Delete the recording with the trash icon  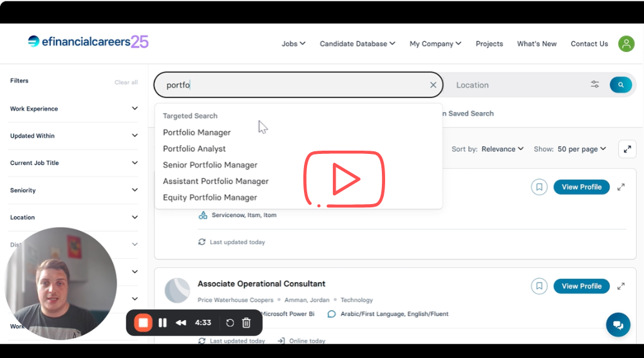point(247,323)
